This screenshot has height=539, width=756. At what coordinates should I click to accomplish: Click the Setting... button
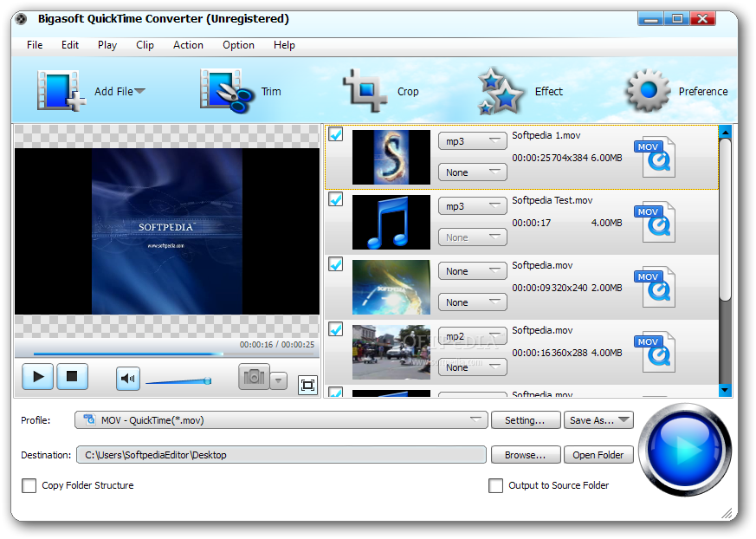click(x=526, y=420)
